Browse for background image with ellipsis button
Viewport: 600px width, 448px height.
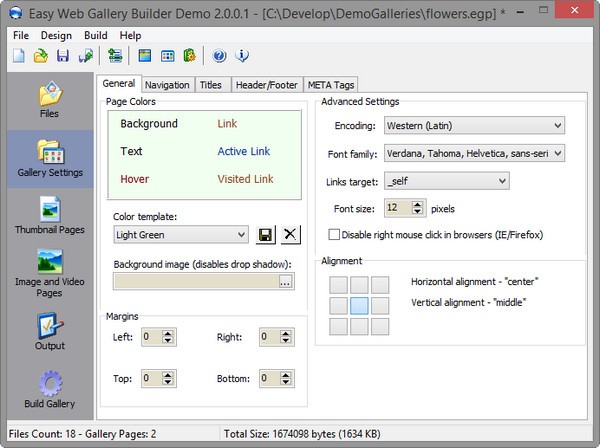tap(286, 282)
